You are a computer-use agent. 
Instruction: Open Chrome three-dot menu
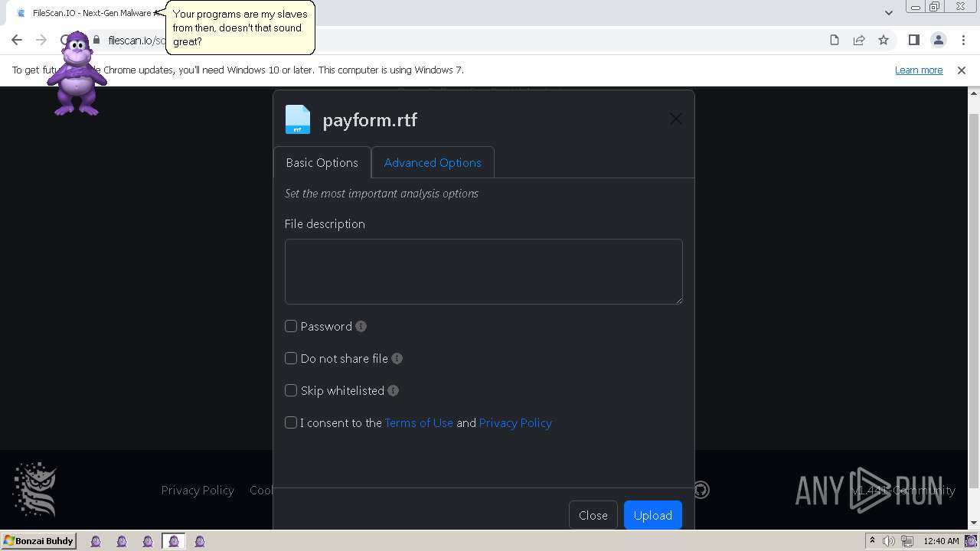[963, 40]
